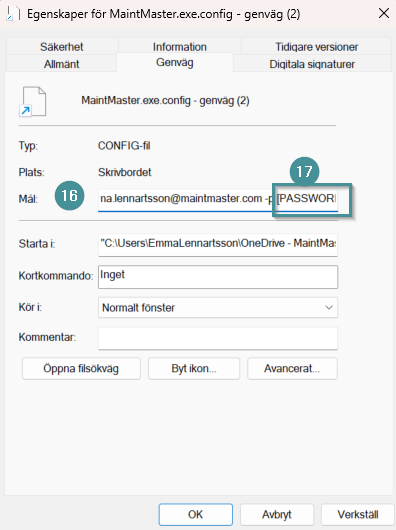Close the properties dialog

384,14
